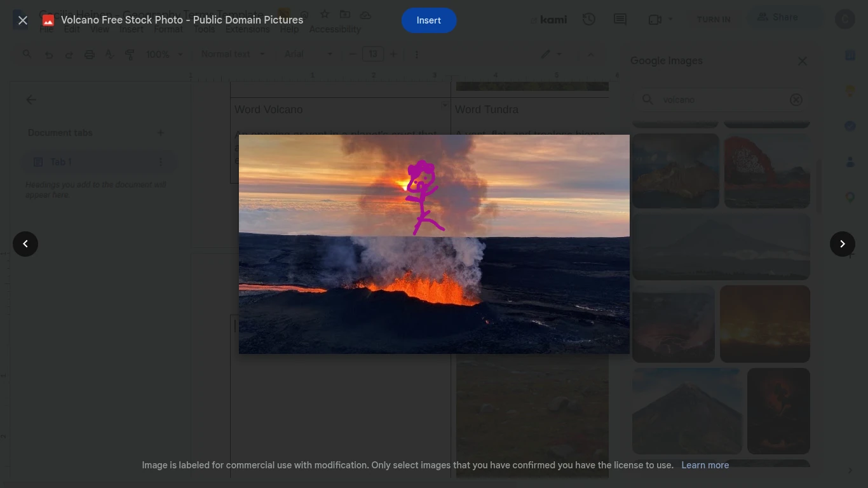This screenshot has height=488, width=868.
Task: Click the commercial use license notice text
Action: tap(407, 465)
